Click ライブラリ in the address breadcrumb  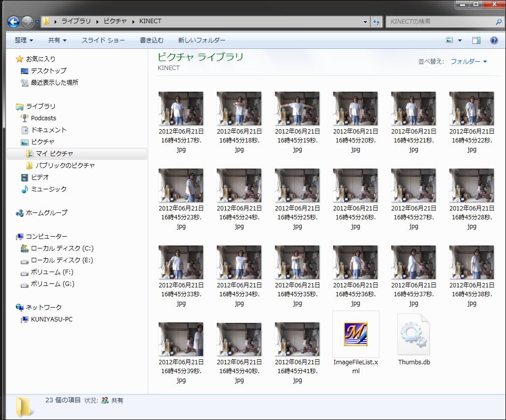[x=76, y=21]
